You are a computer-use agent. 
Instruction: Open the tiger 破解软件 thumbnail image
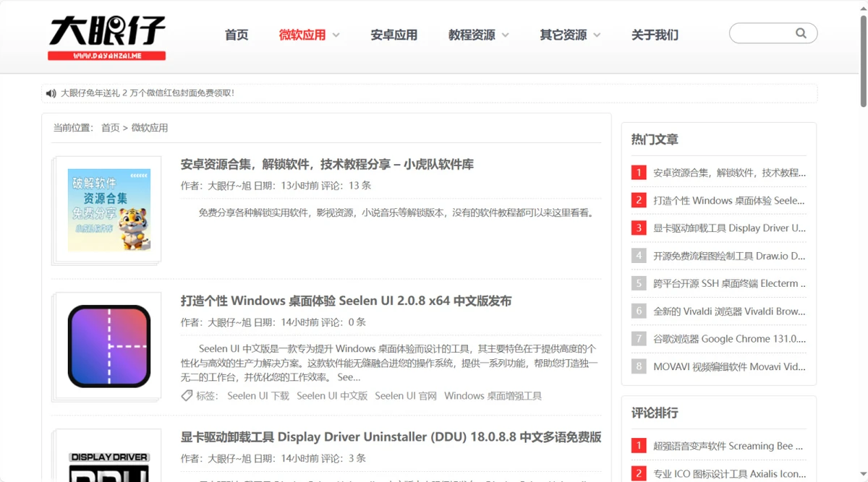click(109, 210)
